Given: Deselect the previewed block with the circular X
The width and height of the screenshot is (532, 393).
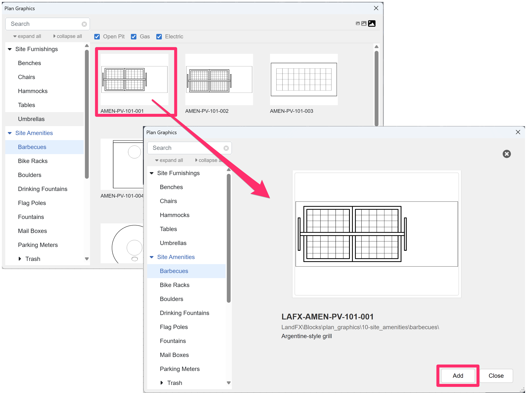Looking at the screenshot, I should pos(507,154).
